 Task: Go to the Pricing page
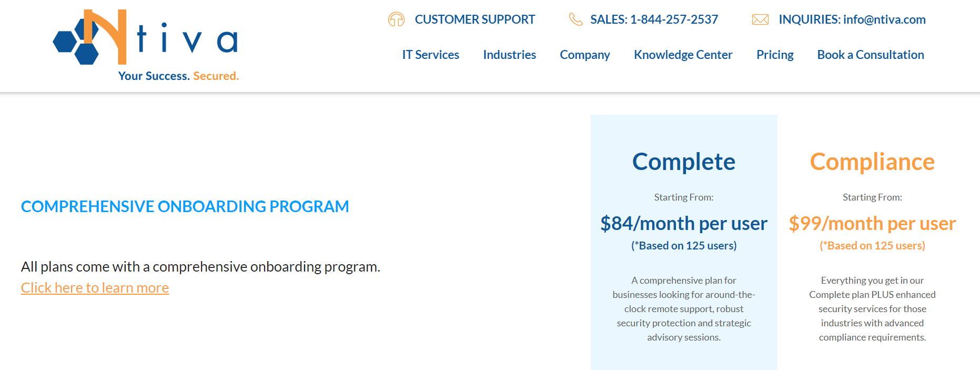[x=774, y=55]
